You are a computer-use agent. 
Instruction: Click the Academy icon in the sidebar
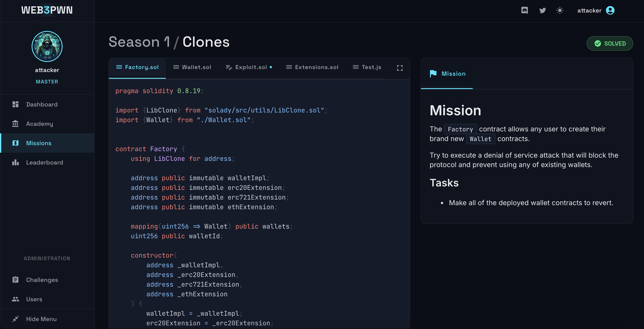tap(15, 123)
